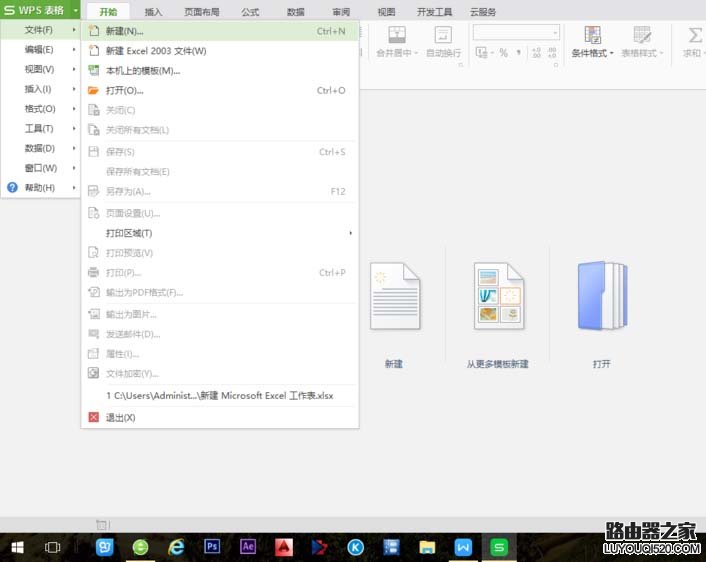
Task: Open the red AutoCAD taskbar icon
Action: coord(284,548)
